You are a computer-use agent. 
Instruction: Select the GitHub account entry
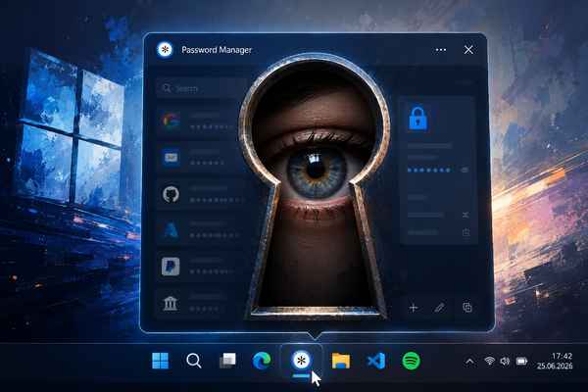(199, 194)
